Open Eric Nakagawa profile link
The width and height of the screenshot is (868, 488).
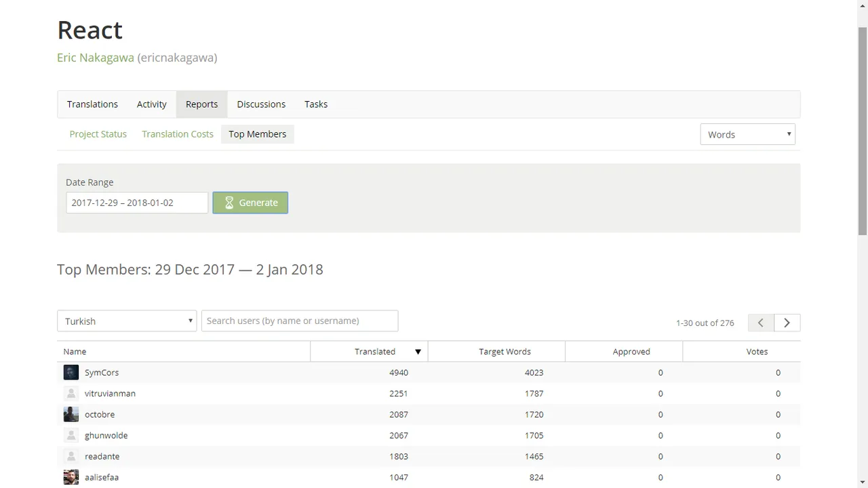(96, 58)
